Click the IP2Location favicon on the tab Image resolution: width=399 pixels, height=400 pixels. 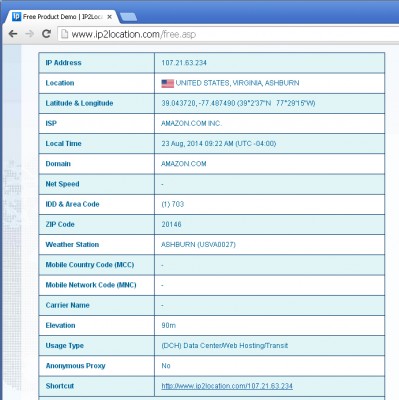[16, 16]
